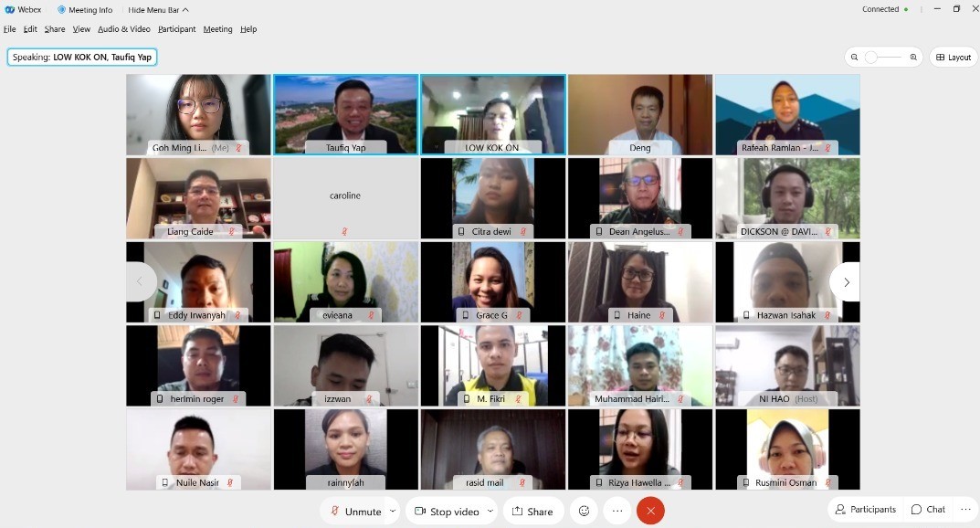
Task: Open more options in the center toolbar
Action: click(617, 511)
